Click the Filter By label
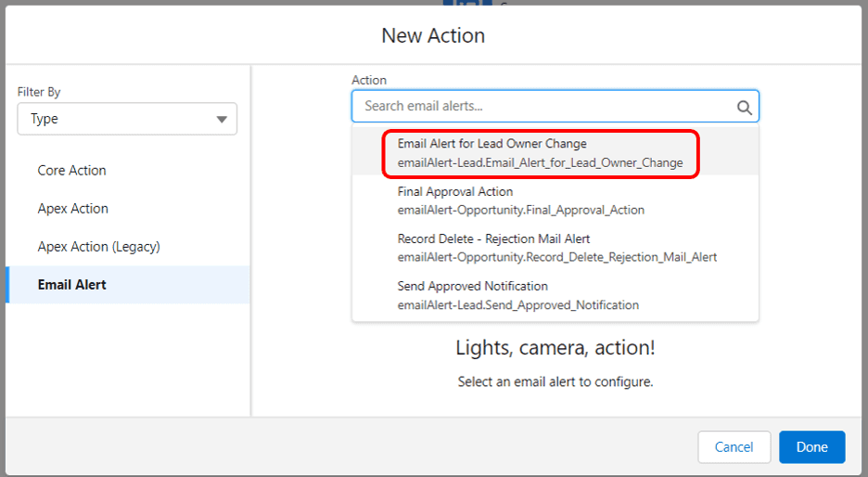Image resolution: width=868 pixels, height=477 pixels. (x=39, y=92)
